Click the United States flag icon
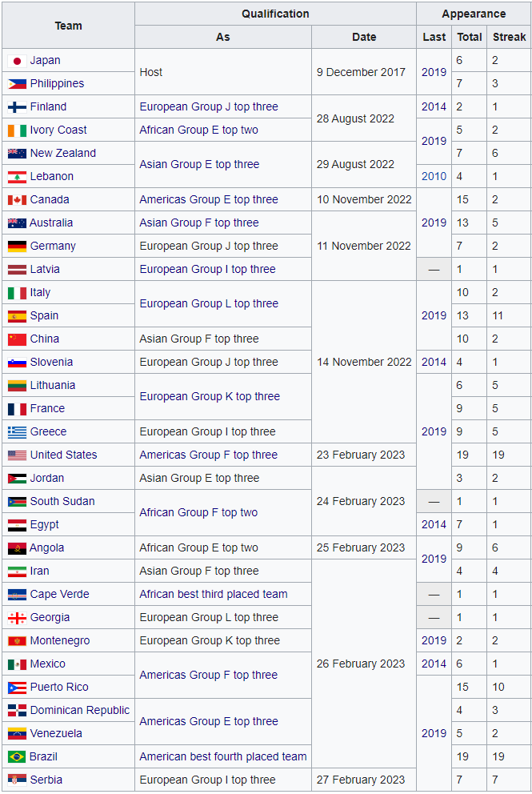The image size is (532, 794). tap(17, 455)
